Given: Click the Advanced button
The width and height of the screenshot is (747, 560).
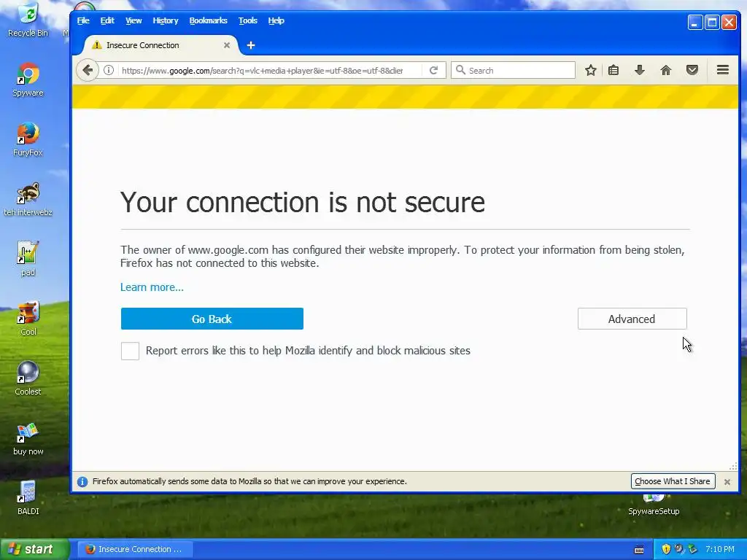Looking at the screenshot, I should [632, 319].
